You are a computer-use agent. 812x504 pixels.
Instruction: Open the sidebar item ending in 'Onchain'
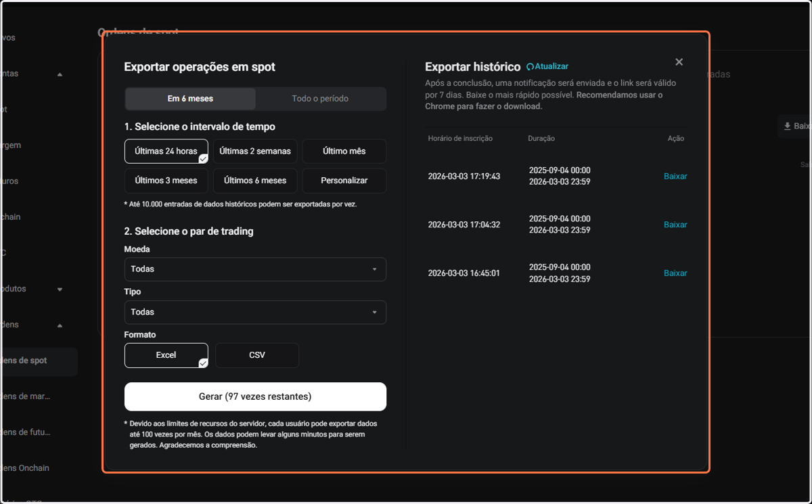click(25, 468)
